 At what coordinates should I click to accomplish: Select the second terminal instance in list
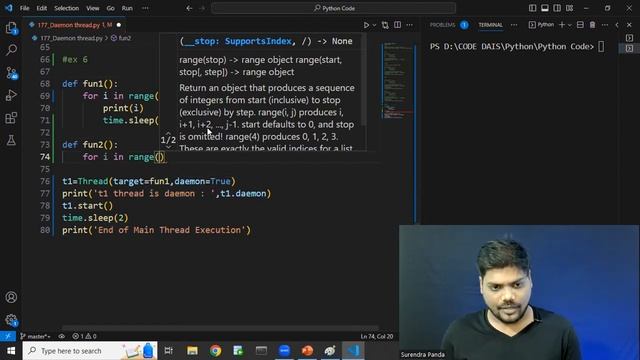coord(629,49)
